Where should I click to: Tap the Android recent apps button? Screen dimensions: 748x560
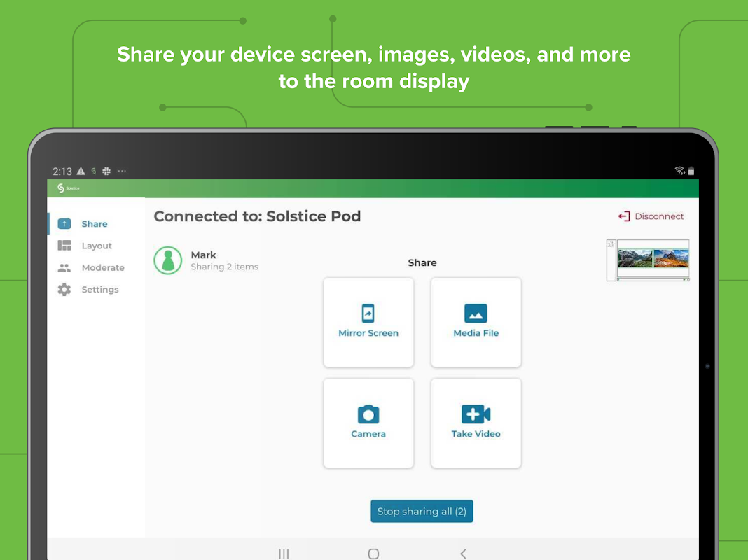(284, 554)
